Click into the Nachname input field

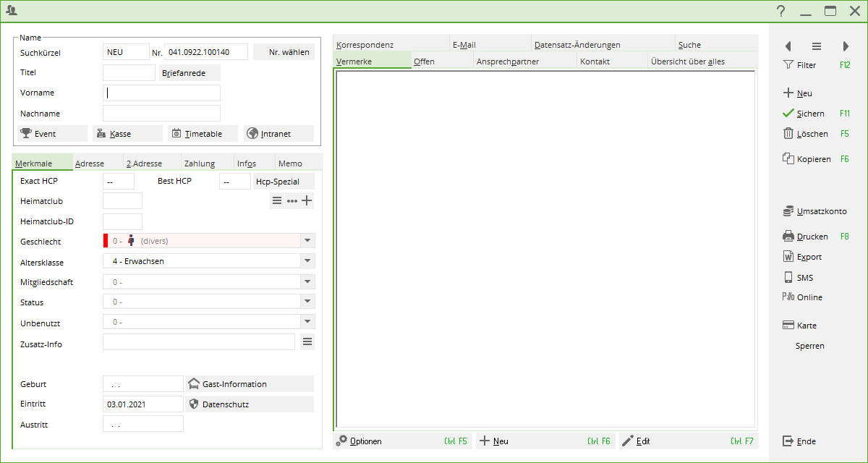click(x=161, y=114)
